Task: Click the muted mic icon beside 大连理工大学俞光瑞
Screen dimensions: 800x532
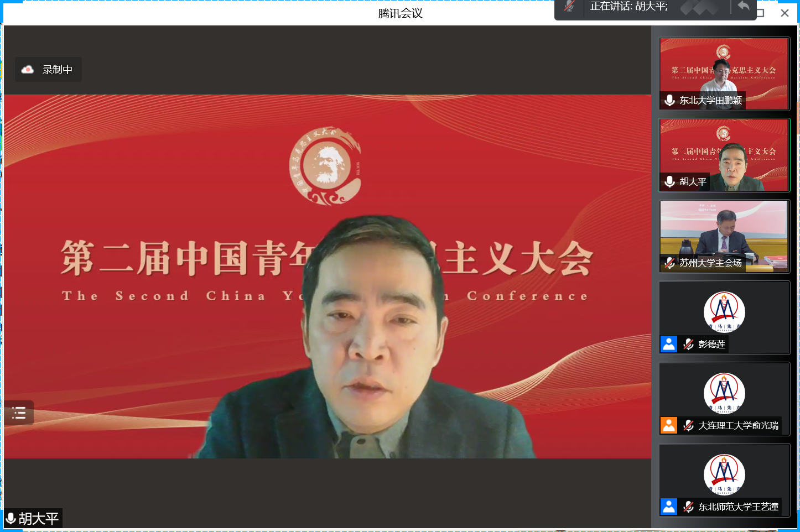Action: 688,425
